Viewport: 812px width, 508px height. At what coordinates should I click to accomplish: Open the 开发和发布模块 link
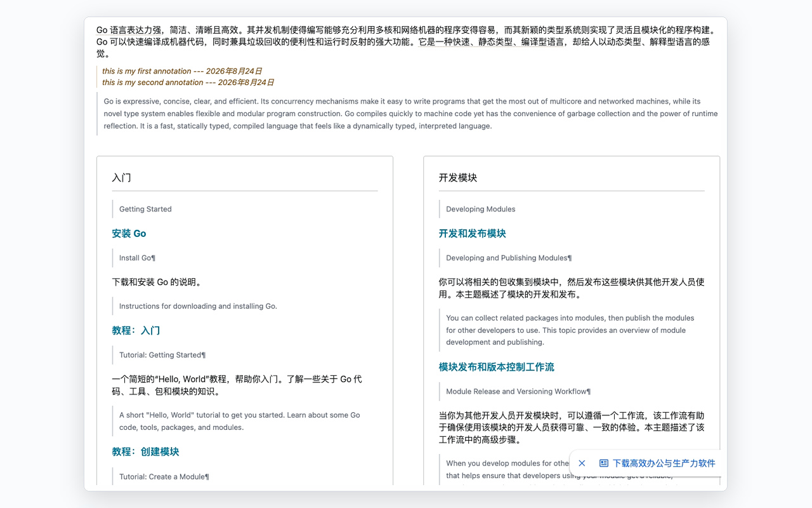(x=472, y=234)
